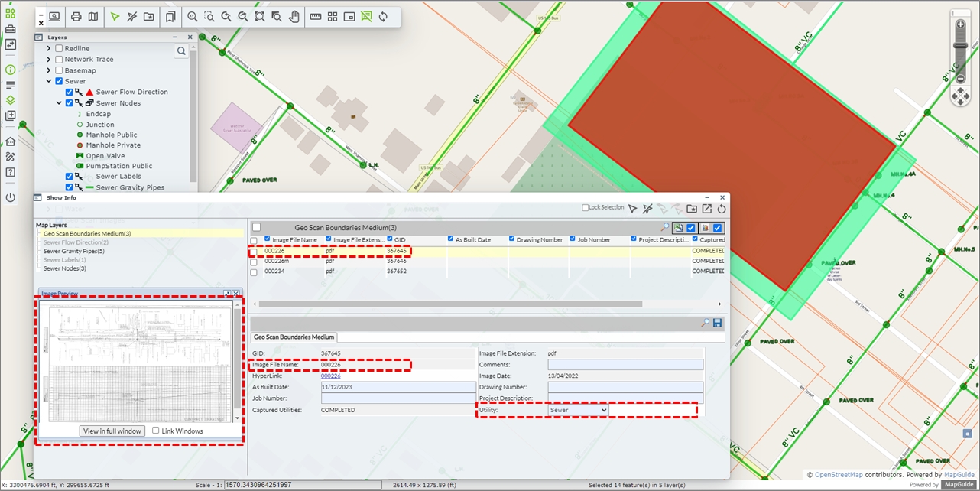Save the record with the floppy disk icon
Screen dimensions: 980x491
pos(717,324)
